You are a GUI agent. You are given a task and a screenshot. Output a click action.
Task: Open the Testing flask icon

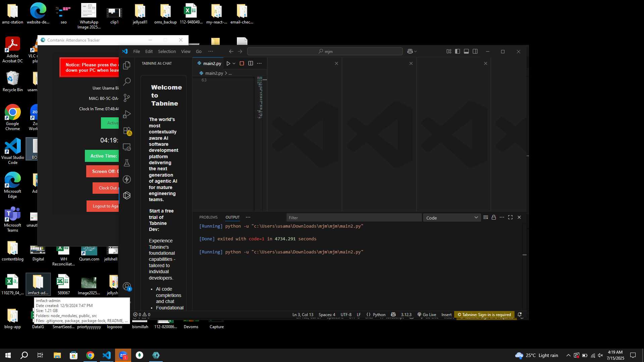point(127,163)
